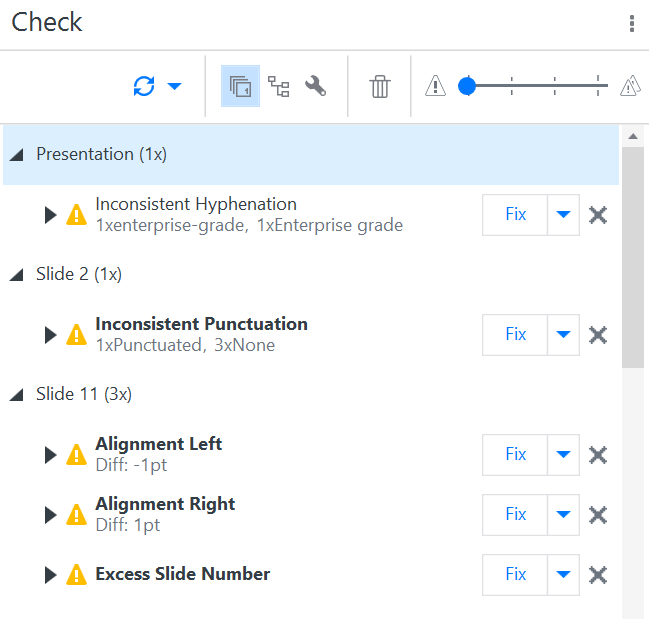Screen dimensions: 649x619
Task: Expand the Inconsistent Hyphenation item
Action: point(51,215)
